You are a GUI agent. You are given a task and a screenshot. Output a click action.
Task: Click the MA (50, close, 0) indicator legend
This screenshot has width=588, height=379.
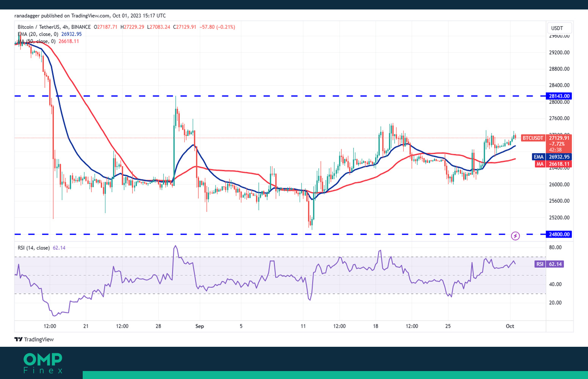[36, 41]
